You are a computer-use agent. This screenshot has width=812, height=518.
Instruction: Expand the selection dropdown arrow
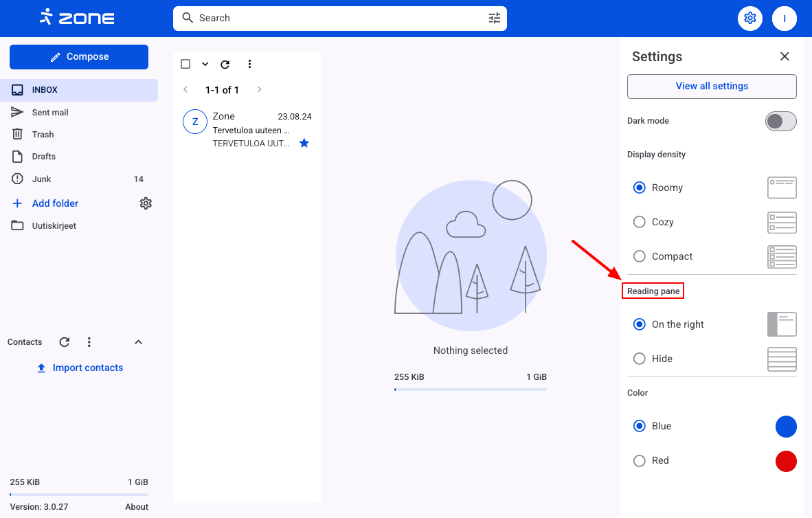205,65
